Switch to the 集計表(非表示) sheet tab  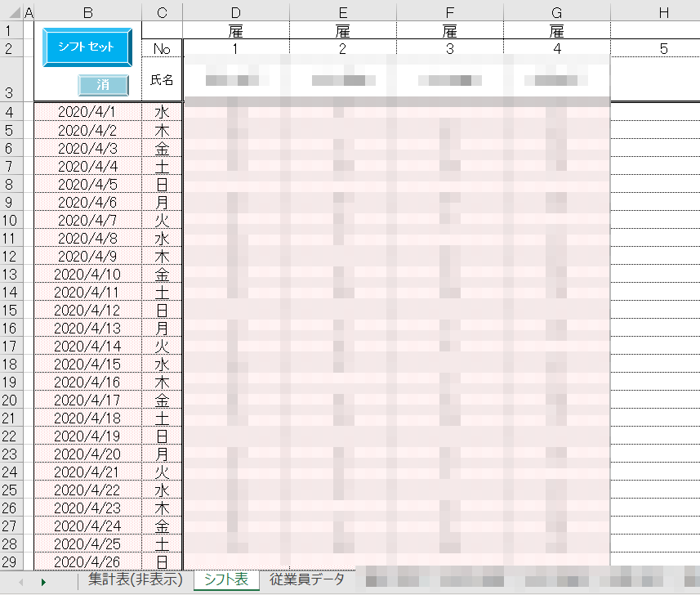[135, 580]
